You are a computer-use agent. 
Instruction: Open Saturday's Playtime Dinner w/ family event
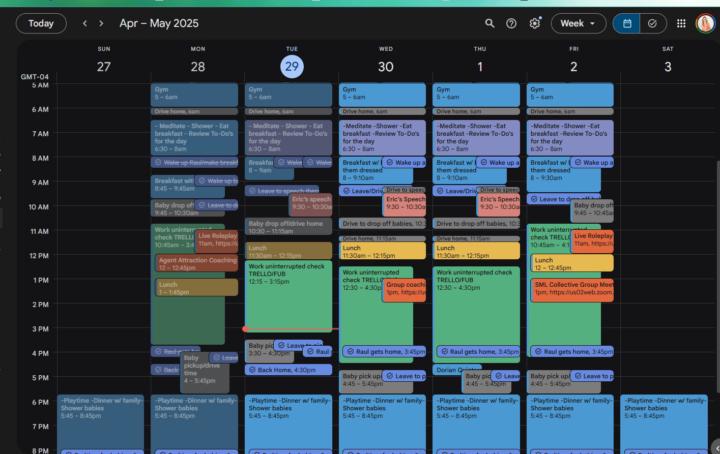pyautogui.click(x=664, y=423)
